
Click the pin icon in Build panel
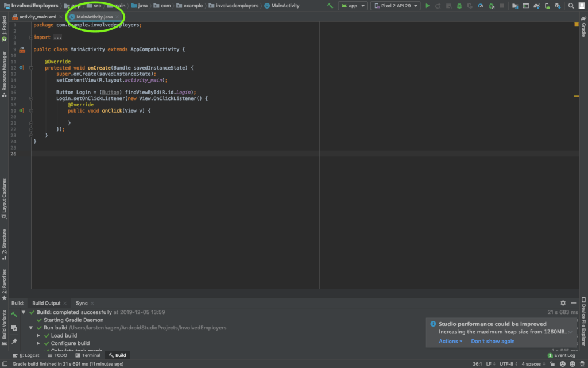click(14, 341)
